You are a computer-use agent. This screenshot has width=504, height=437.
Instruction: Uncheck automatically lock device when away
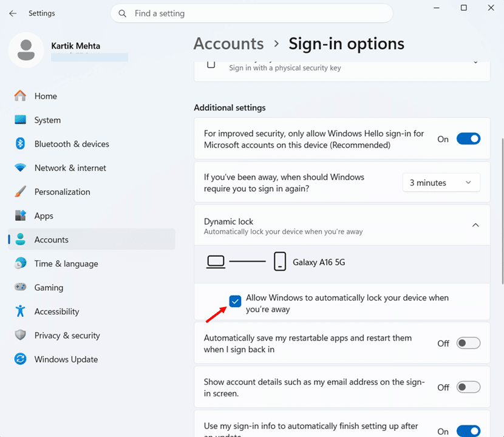pos(235,302)
